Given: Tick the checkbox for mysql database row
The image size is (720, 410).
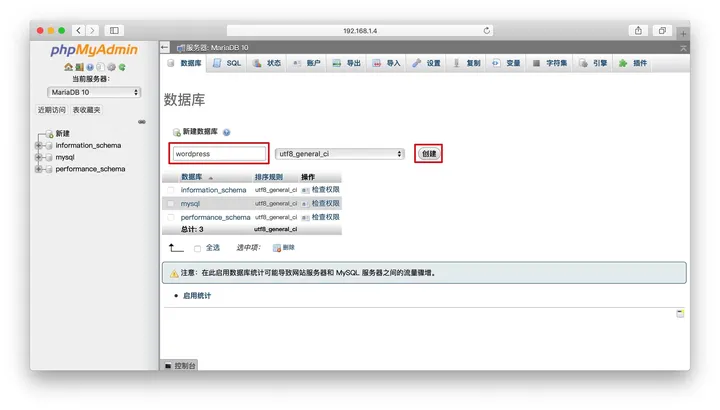Looking at the screenshot, I should 171,204.
